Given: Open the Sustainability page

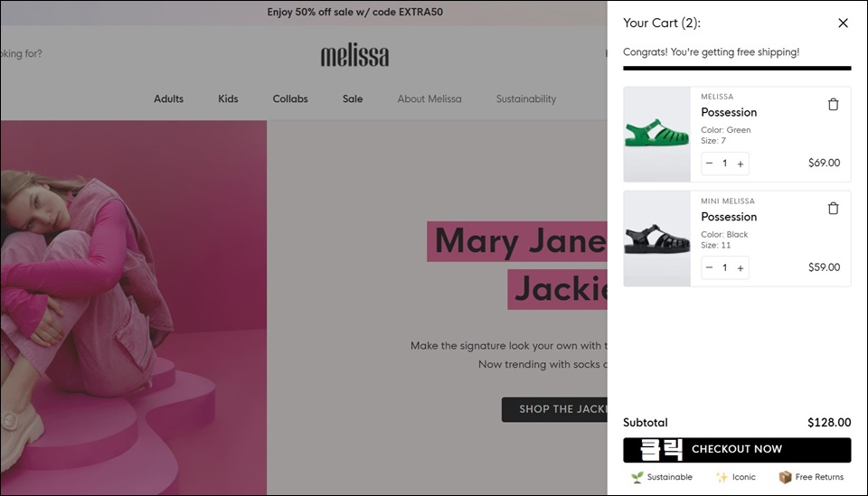Looking at the screenshot, I should pos(526,99).
